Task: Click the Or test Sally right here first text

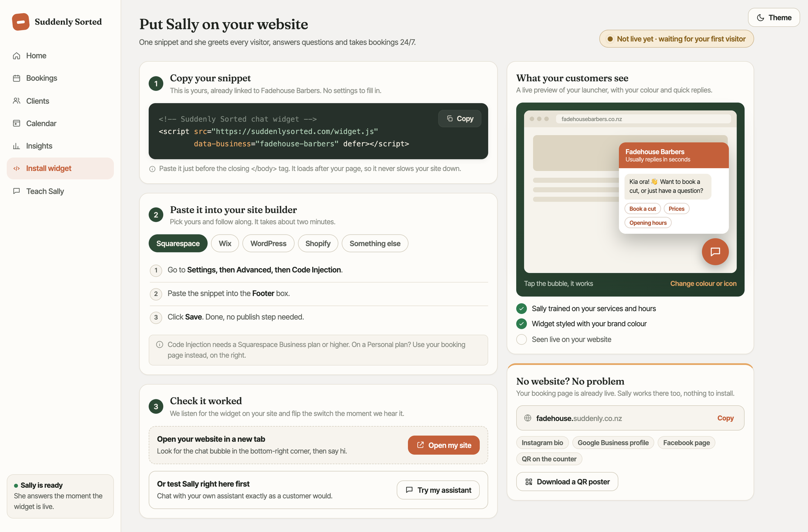Action: 203,484
